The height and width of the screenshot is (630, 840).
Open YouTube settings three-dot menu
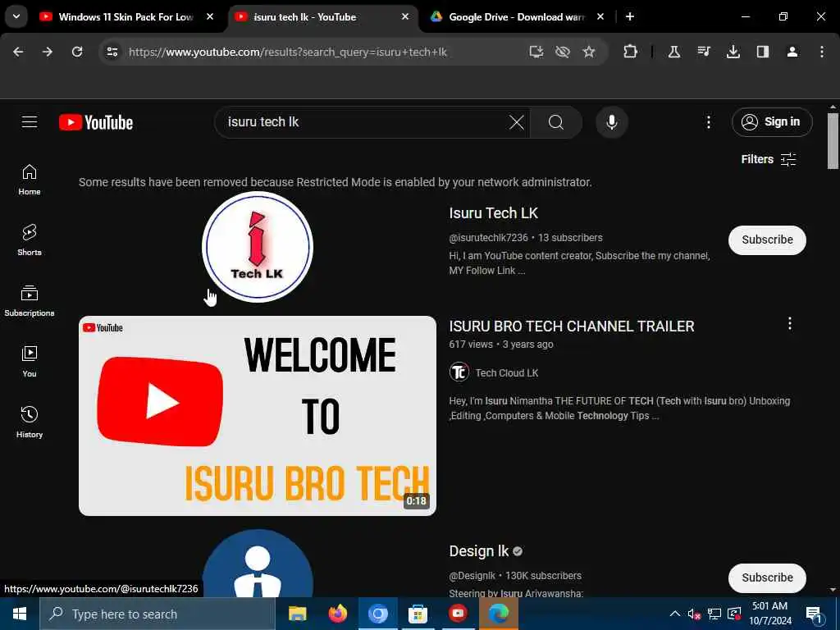708,122
